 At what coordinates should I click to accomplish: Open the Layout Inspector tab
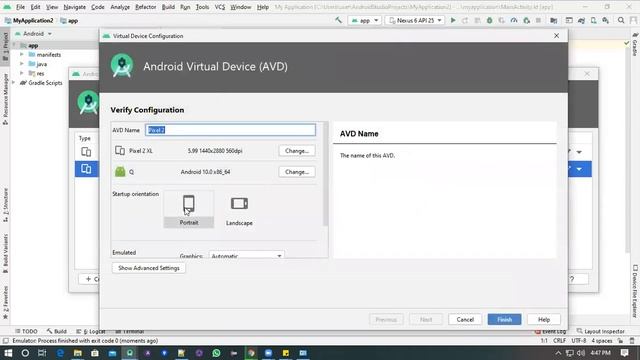pyautogui.click(x=600, y=331)
